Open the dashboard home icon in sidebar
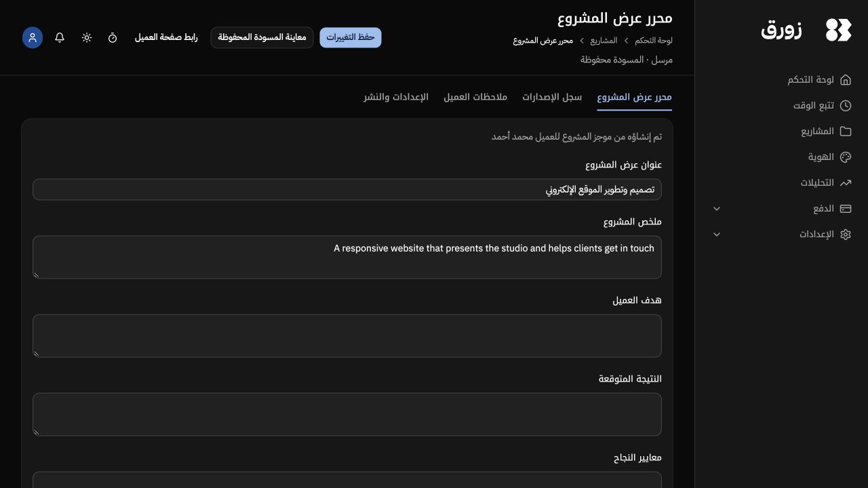Viewport: 868px width, 488px height. [846, 80]
